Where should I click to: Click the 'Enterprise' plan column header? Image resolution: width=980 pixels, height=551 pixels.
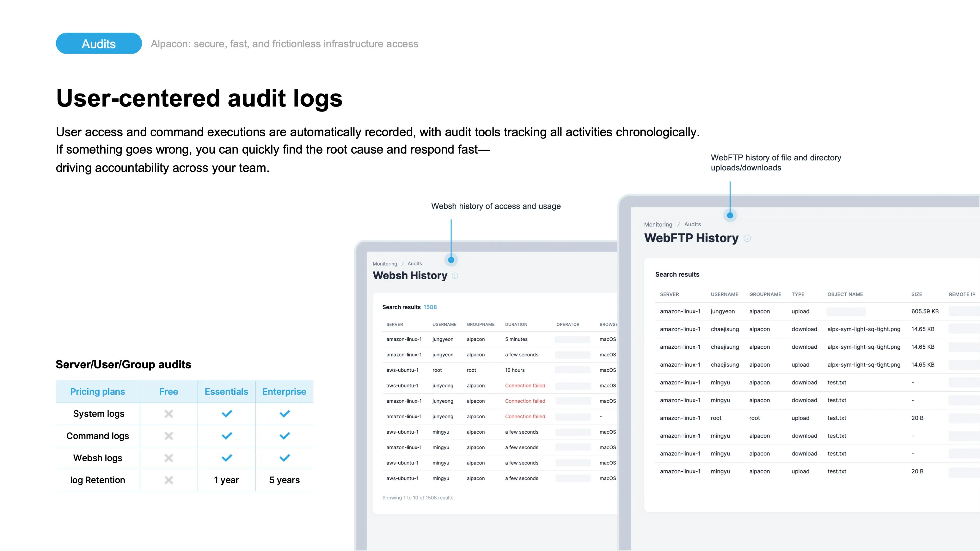[x=284, y=392]
